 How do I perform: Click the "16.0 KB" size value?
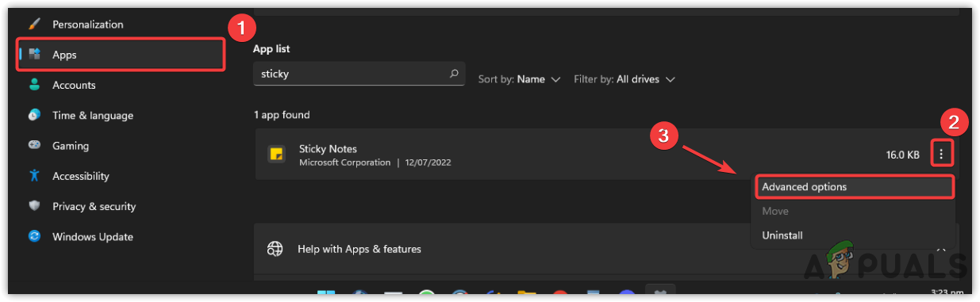pyautogui.click(x=903, y=155)
